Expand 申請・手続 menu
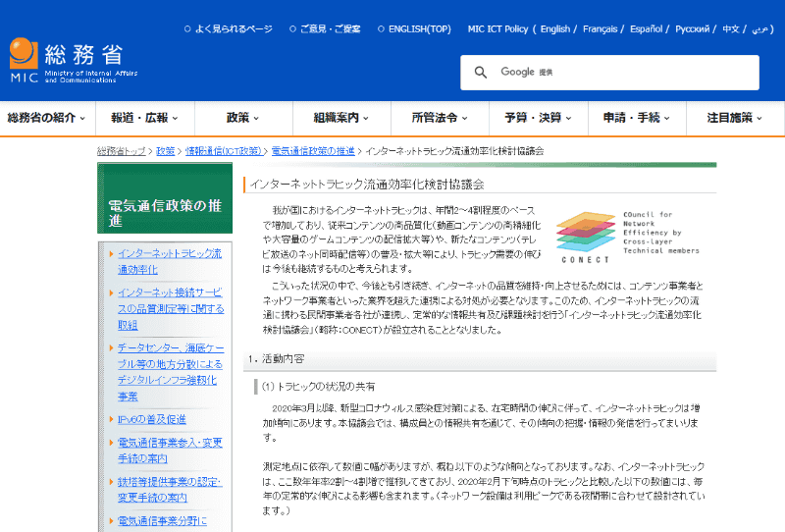Viewport: 785px width, 532px height. click(x=636, y=118)
